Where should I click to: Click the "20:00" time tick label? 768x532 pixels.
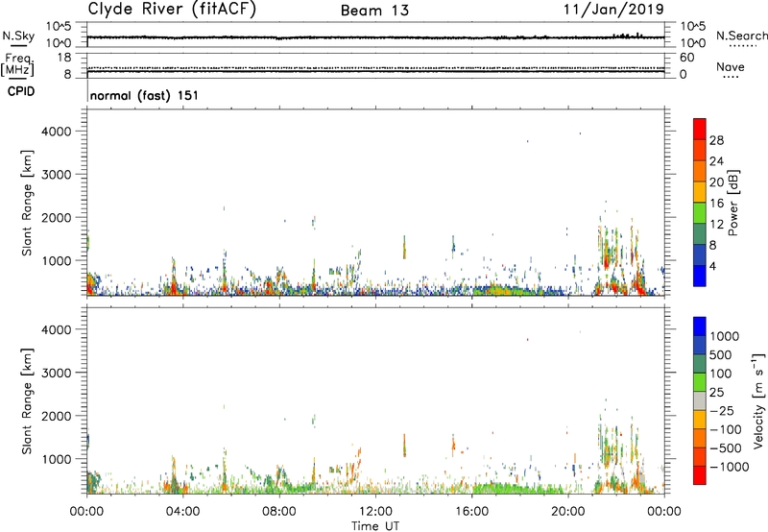click(567, 512)
